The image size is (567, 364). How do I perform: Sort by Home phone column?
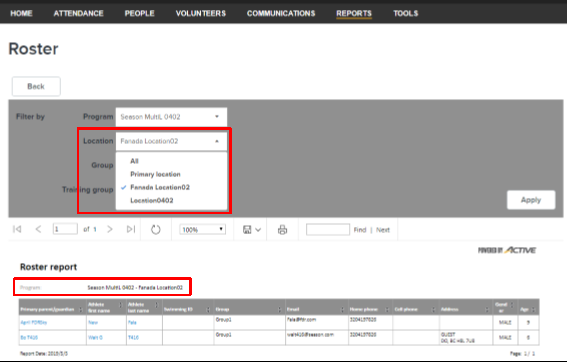[x=387, y=309]
